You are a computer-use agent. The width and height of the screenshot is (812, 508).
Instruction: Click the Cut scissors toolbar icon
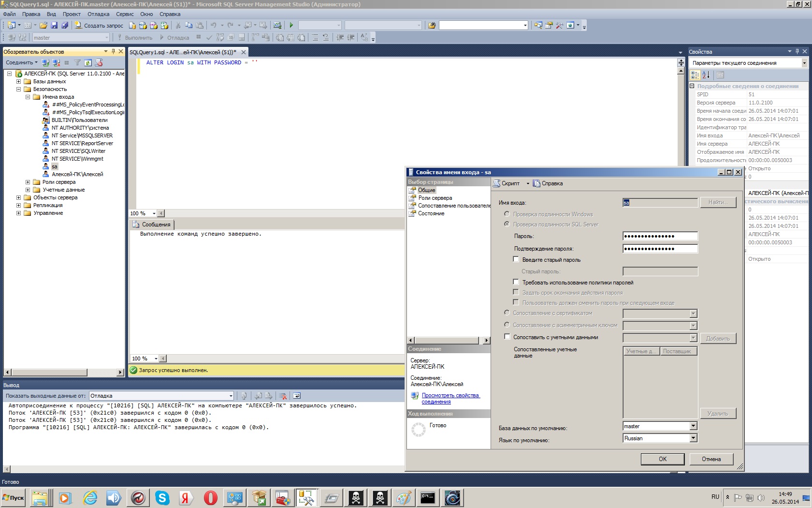pyautogui.click(x=178, y=25)
